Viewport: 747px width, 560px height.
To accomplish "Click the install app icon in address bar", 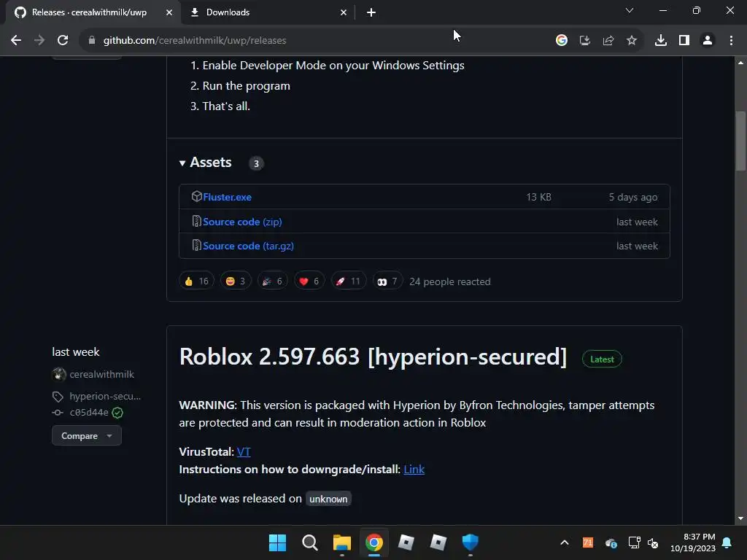I will (x=585, y=41).
